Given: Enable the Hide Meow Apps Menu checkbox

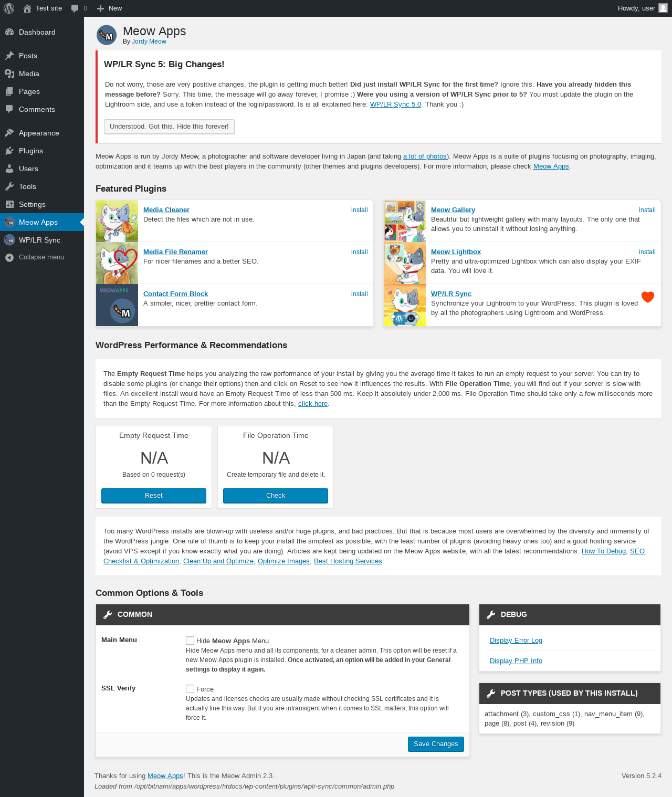Looking at the screenshot, I should (190, 641).
